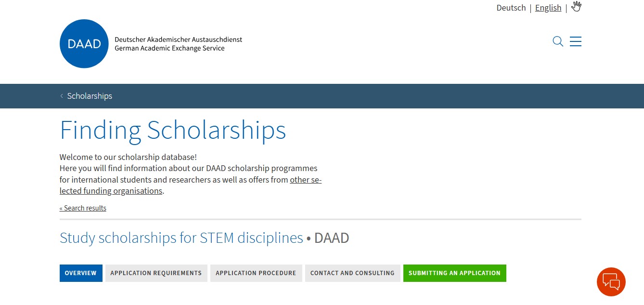Image resolution: width=644 pixels, height=305 pixels.
Task: Switch language to Deutsch
Action: 511,8
